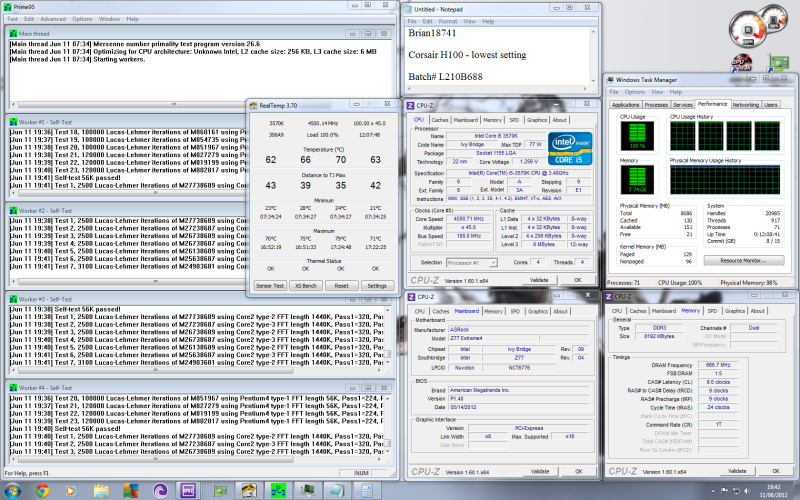800x500 pixels.
Task: Click the CPU-Z logo in titlebar
Action: [x=412, y=105]
